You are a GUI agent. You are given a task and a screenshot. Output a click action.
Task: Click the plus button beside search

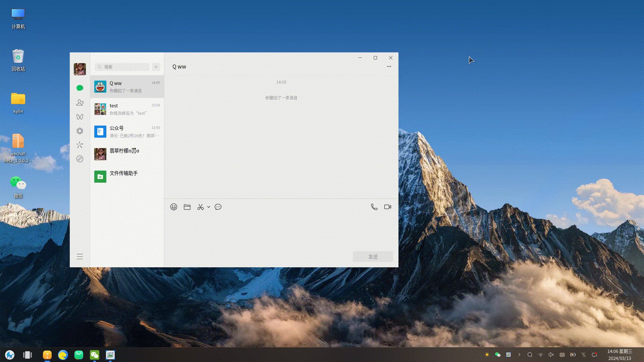pyautogui.click(x=156, y=67)
